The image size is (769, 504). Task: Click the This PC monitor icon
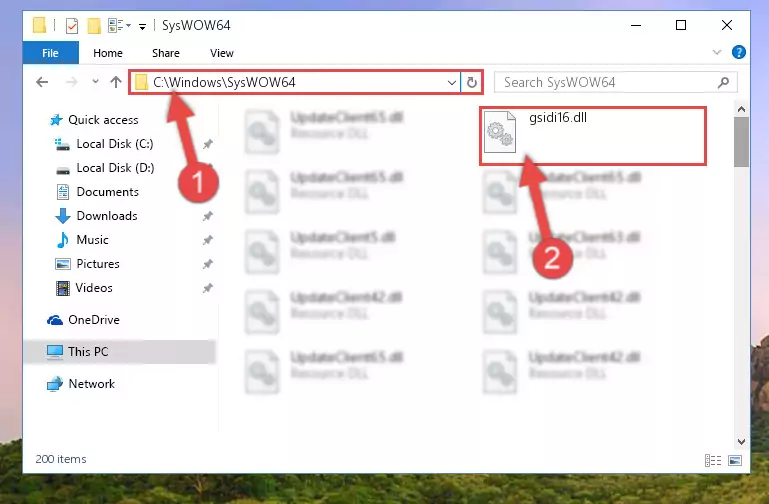tap(54, 352)
